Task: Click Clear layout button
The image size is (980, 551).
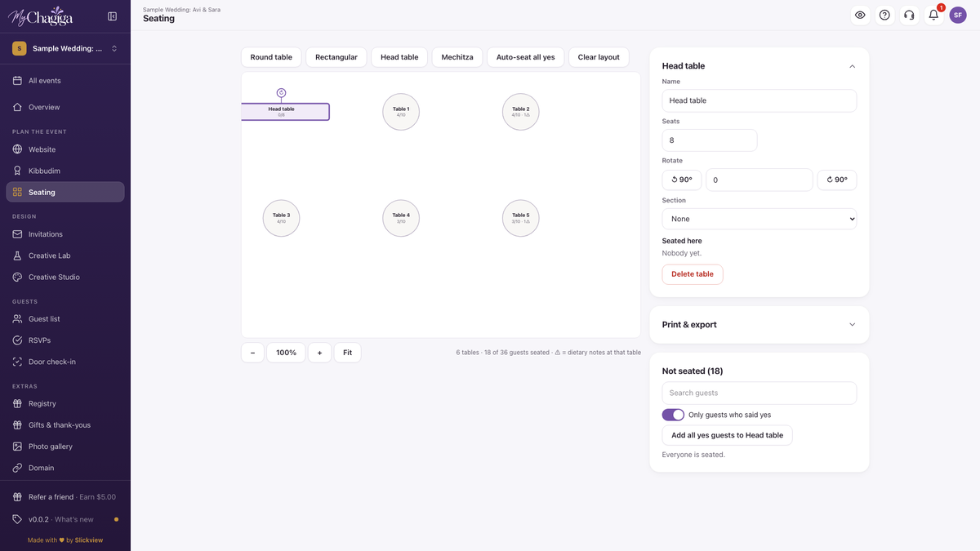Action: [x=599, y=57]
